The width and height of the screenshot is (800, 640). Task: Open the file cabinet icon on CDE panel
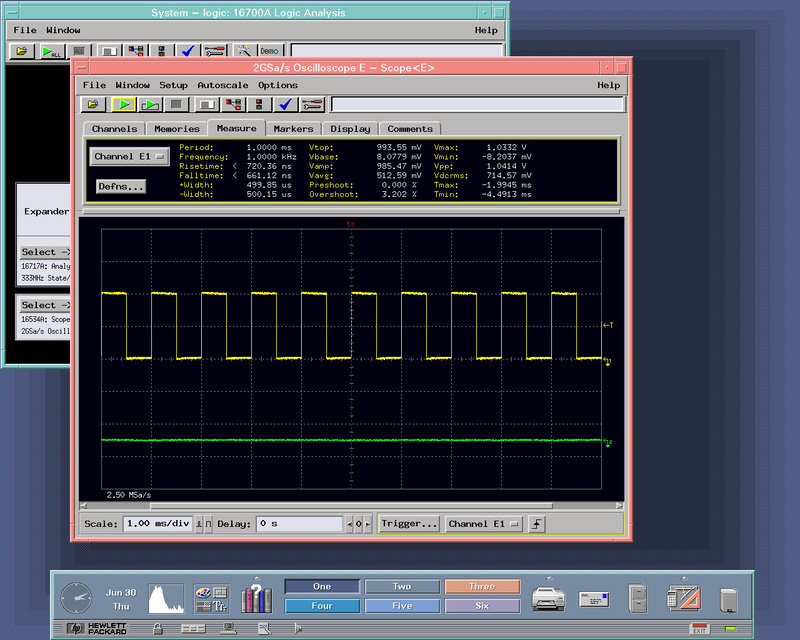(x=638, y=599)
